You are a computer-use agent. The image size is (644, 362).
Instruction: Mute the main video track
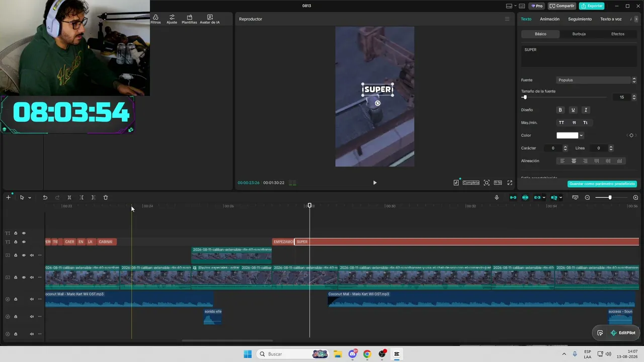(31, 278)
